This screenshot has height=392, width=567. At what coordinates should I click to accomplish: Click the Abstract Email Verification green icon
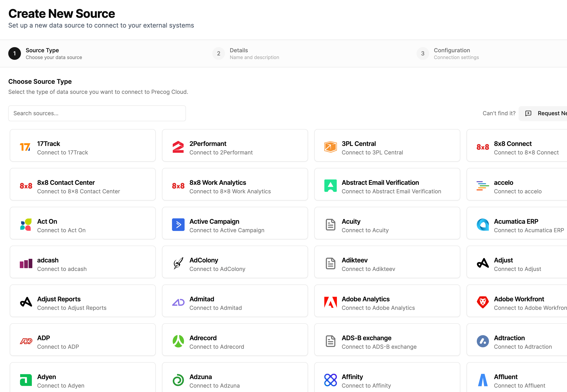[x=330, y=186]
